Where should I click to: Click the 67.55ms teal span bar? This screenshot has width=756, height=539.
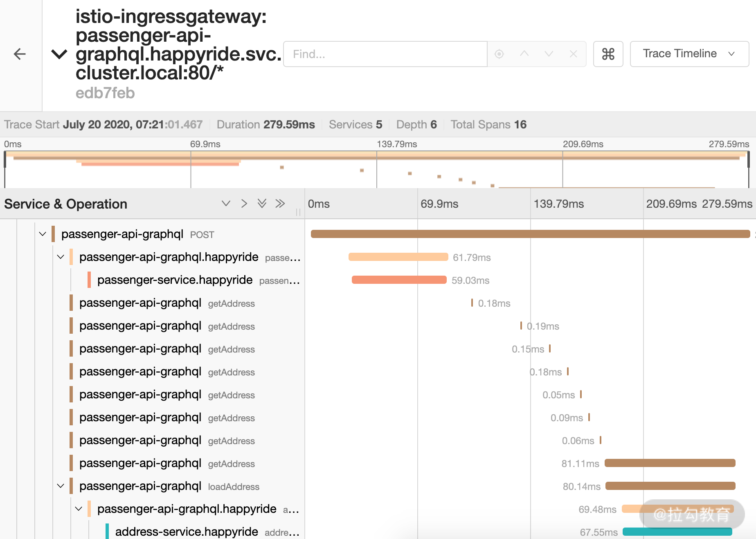tap(677, 532)
